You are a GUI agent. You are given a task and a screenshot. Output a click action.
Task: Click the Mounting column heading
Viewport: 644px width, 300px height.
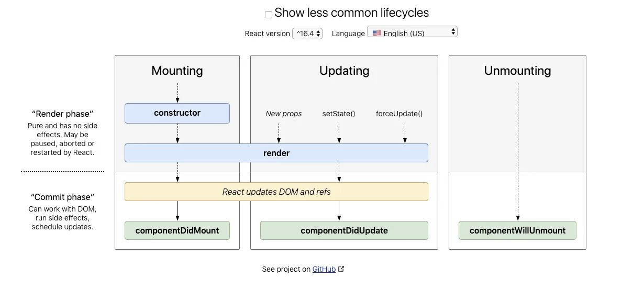(177, 71)
